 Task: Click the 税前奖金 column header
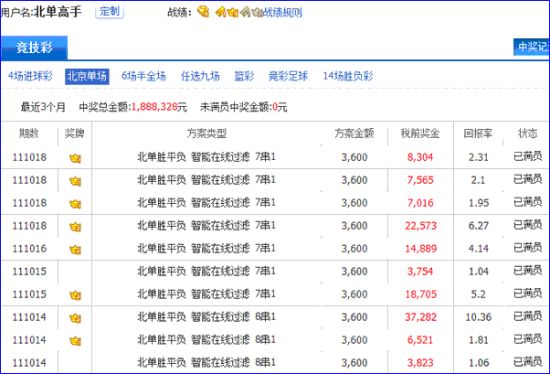pos(420,133)
